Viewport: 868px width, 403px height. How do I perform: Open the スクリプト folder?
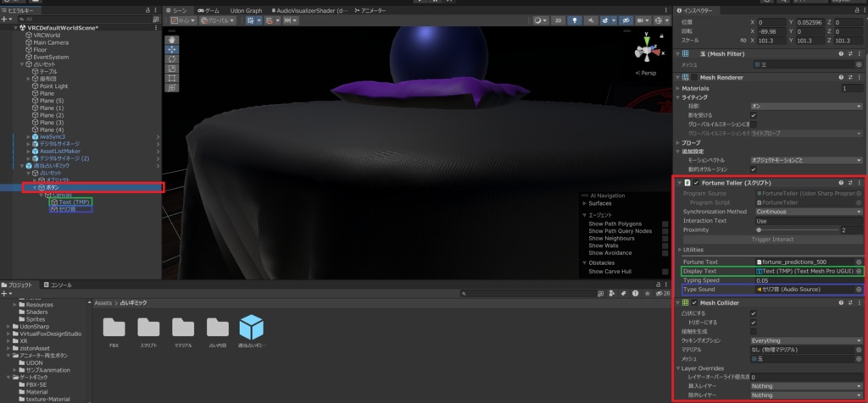coord(148,332)
